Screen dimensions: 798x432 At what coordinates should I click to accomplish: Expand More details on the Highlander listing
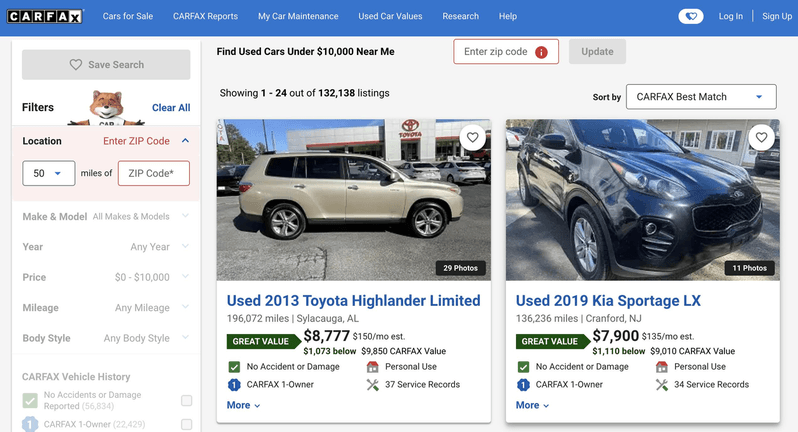(243, 405)
